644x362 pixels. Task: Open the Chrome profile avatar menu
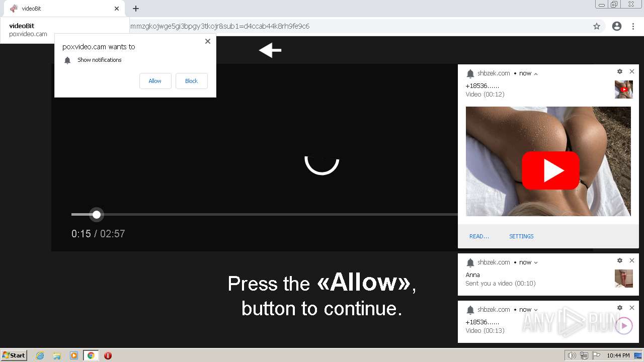coord(617,26)
